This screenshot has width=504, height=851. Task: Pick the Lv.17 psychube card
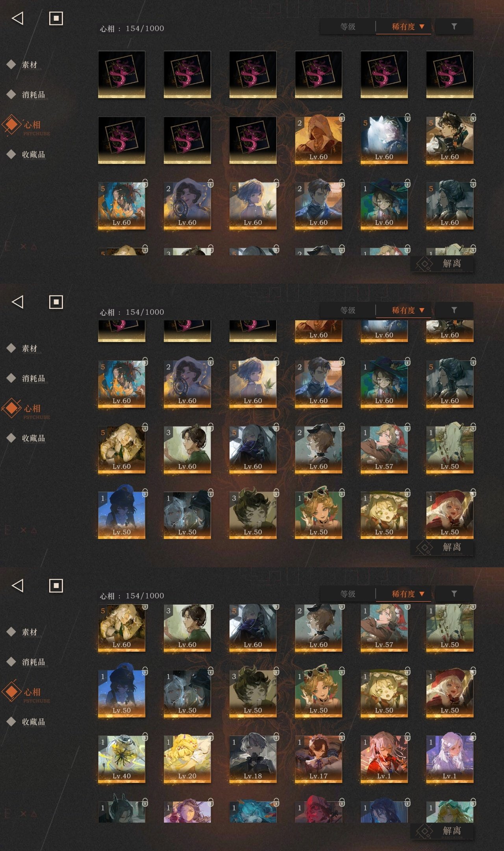(319, 758)
